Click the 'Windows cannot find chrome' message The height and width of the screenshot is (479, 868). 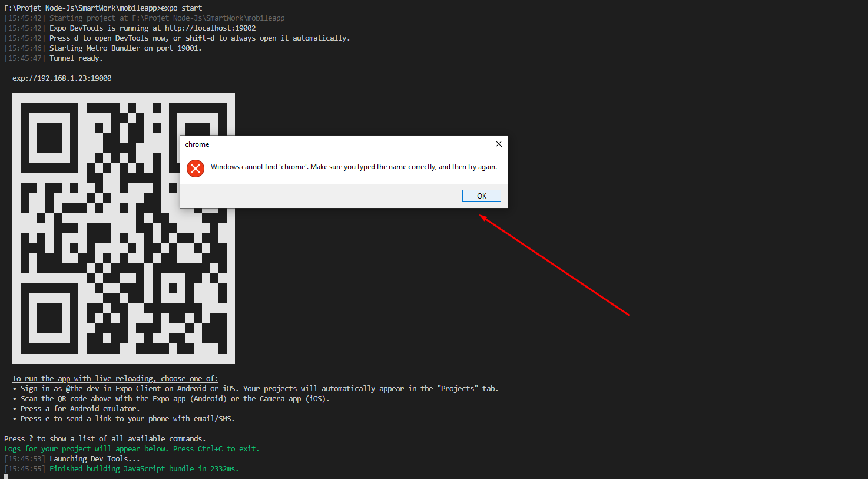click(x=354, y=167)
